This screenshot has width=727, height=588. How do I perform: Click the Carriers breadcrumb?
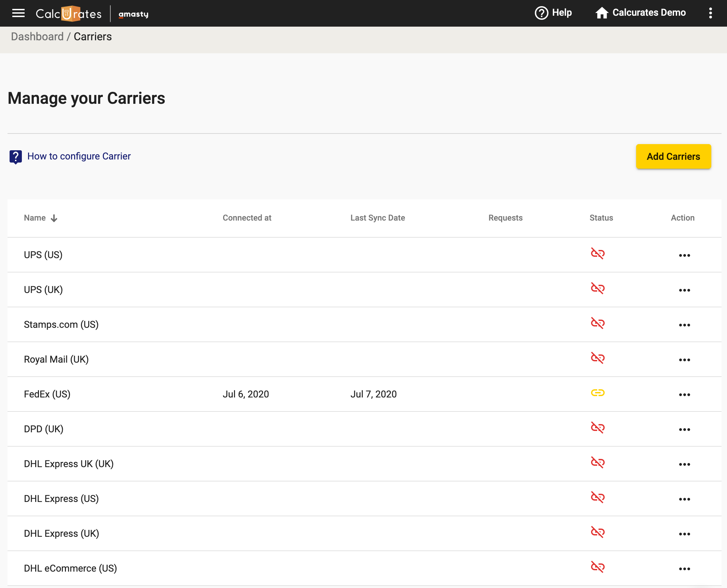coord(93,37)
